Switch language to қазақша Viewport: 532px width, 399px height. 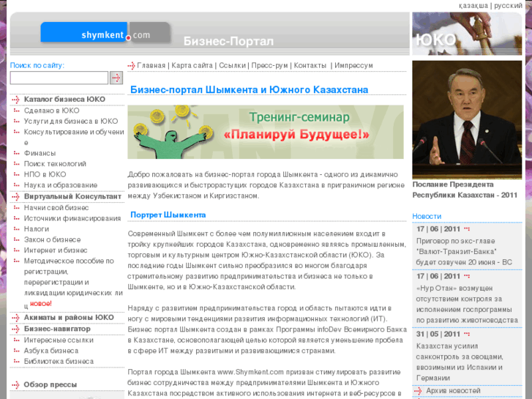[x=473, y=6]
